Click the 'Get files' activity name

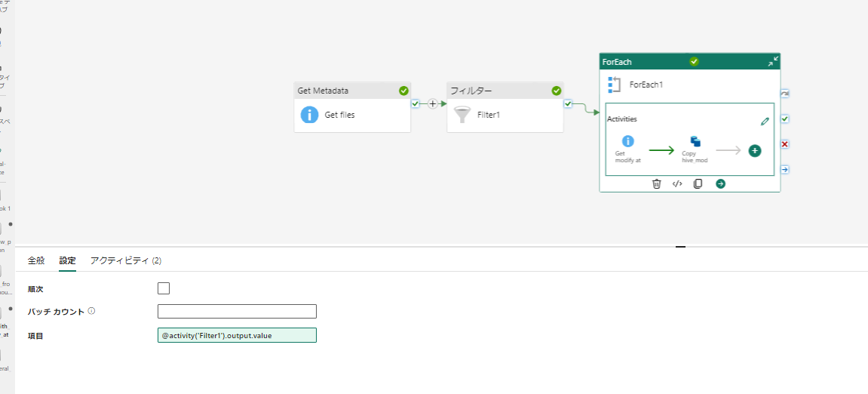coord(340,115)
